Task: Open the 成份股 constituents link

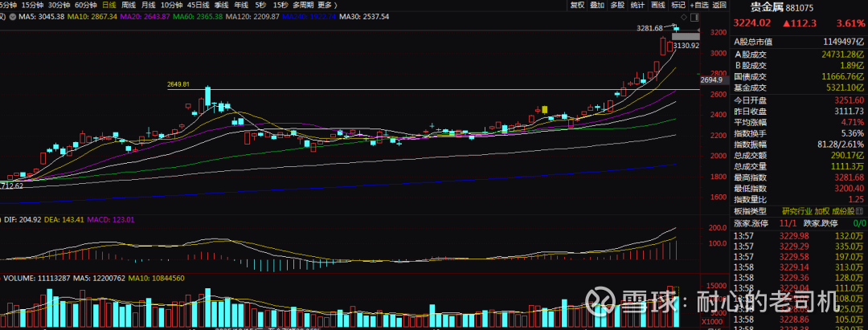Action: [x=842, y=211]
